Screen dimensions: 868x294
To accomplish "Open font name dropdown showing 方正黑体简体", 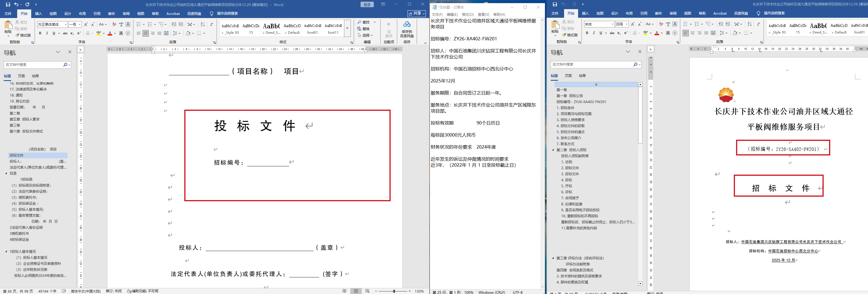I will pos(65,24).
